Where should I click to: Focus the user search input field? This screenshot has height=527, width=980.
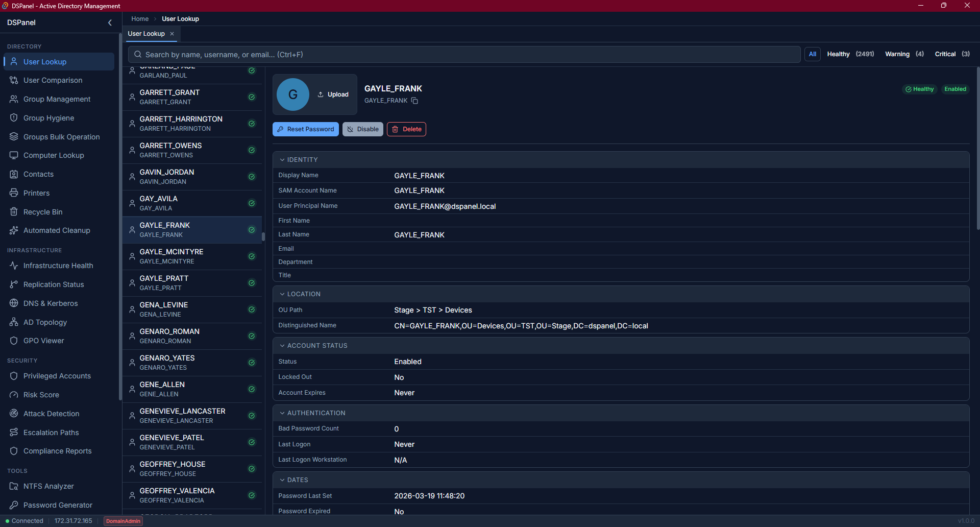[x=459, y=54]
